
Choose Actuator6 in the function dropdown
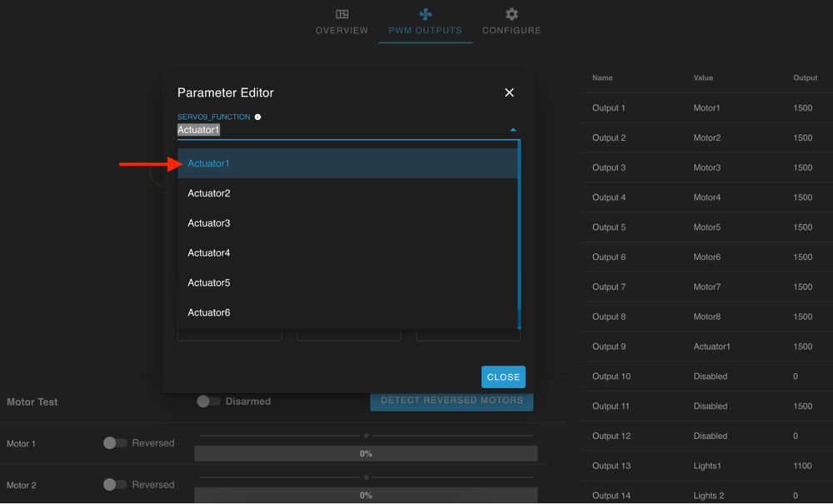[x=208, y=312]
